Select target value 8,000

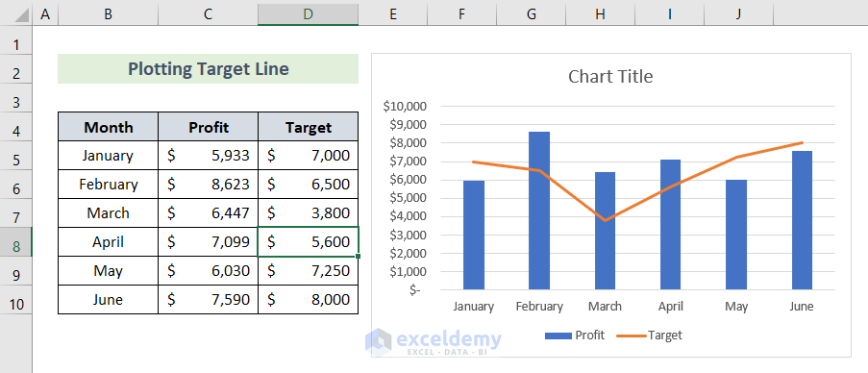click(309, 299)
